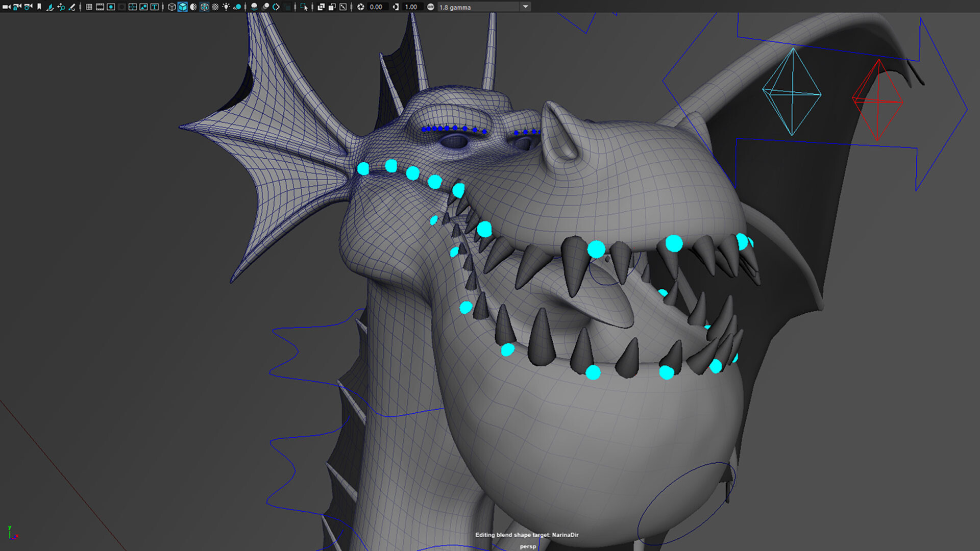This screenshot has height=551, width=980.
Task: Activate 2D Pan/Zoom mode
Action: coord(61,7)
